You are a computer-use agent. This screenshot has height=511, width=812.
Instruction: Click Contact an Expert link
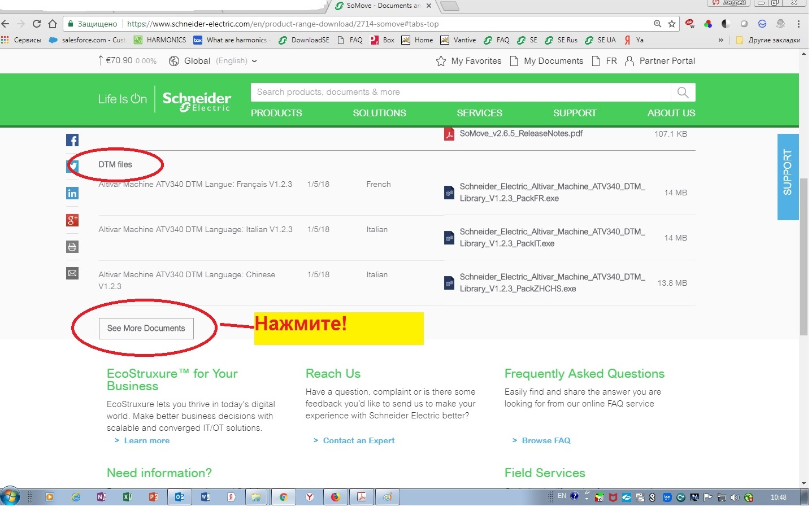coord(359,440)
